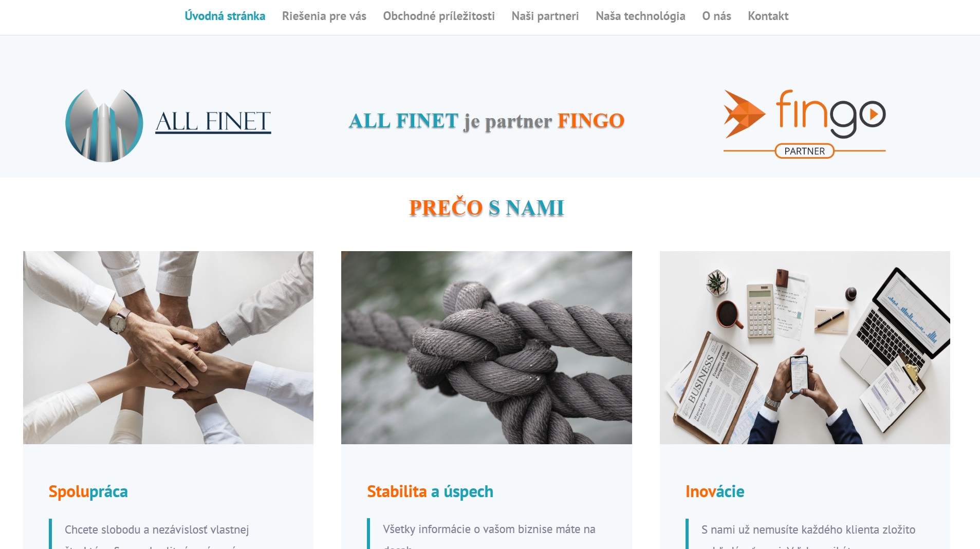980x549 pixels.
Task: Navigate to the Kontakt page
Action: pyautogui.click(x=768, y=16)
